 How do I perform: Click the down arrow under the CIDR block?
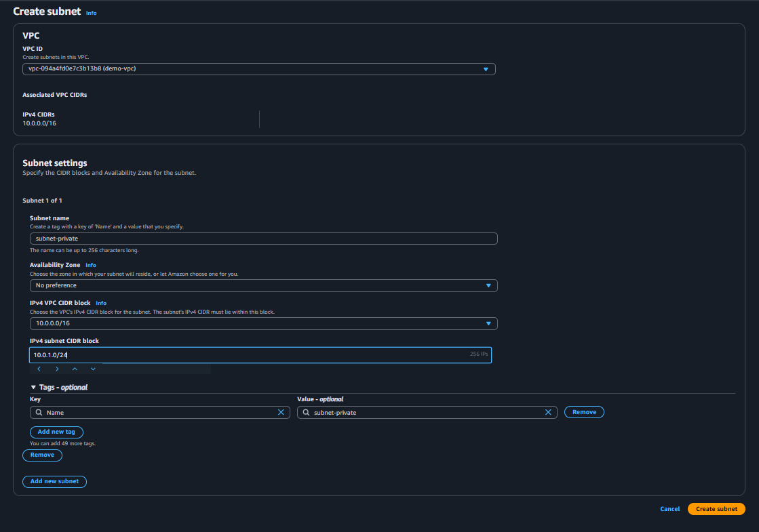pos(93,369)
